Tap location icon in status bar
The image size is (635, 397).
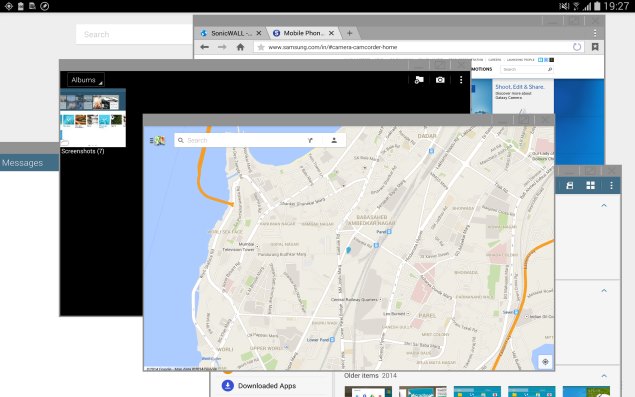pos(9,6)
